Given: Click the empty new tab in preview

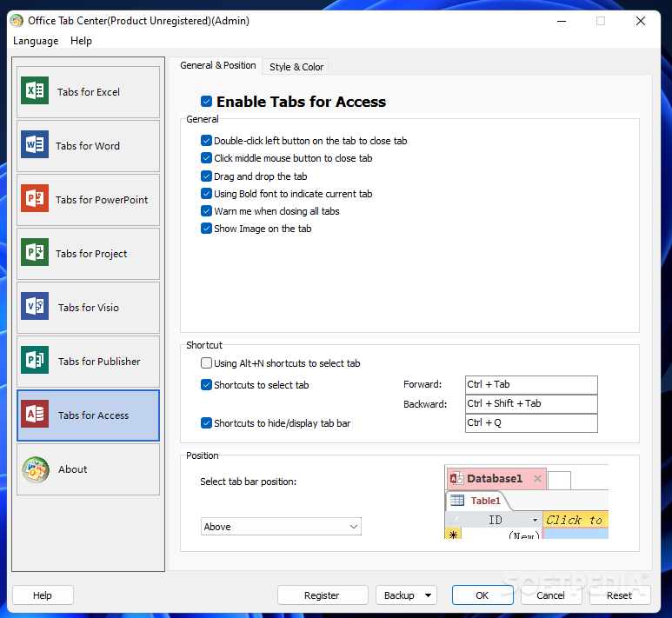Looking at the screenshot, I should (559, 480).
